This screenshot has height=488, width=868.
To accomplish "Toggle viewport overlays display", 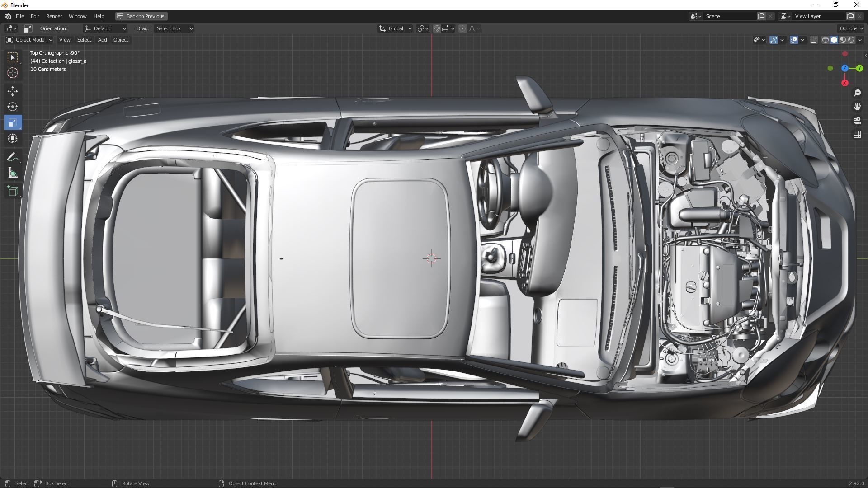I will [794, 40].
